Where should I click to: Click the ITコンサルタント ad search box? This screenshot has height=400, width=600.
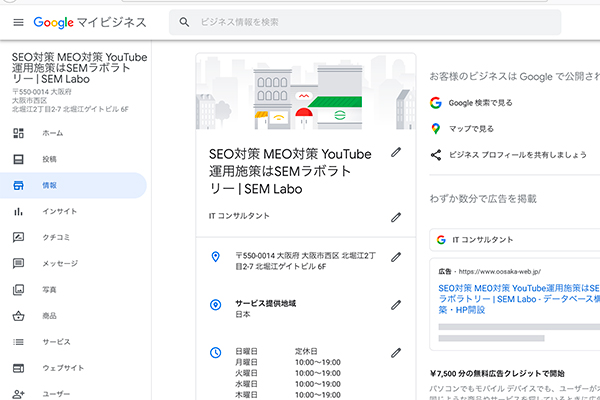point(515,240)
